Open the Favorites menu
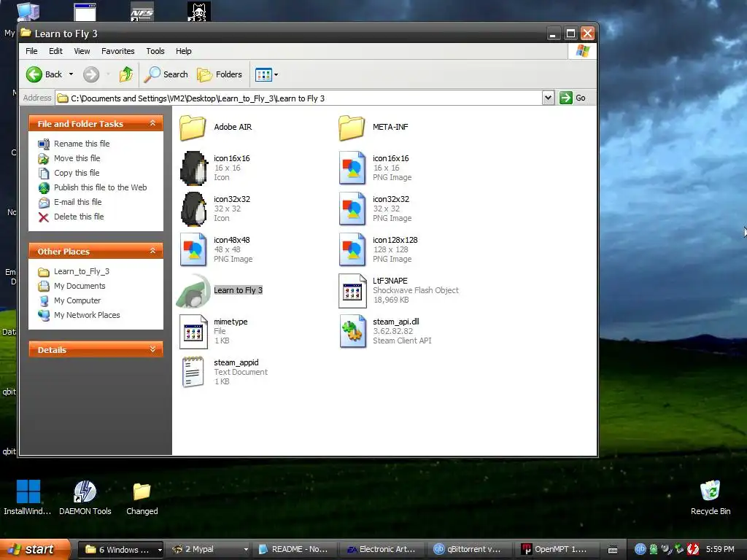The height and width of the screenshot is (560, 747). click(x=117, y=51)
